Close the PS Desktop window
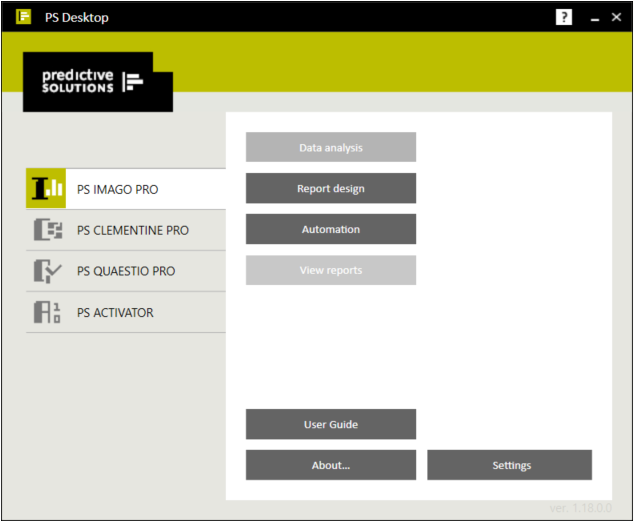This screenshot has height=522, width=634. pos(616,17)
